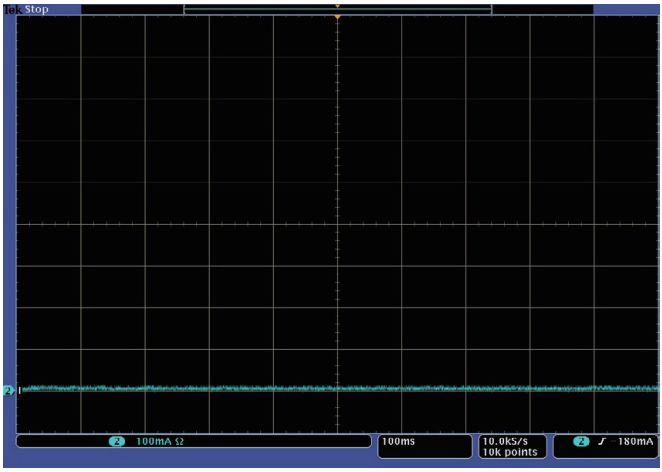The width and height of the screenshot is (662, 472).
Task: Click the cyan channel 2 waveform trace
Action: (x=338, y=388)
